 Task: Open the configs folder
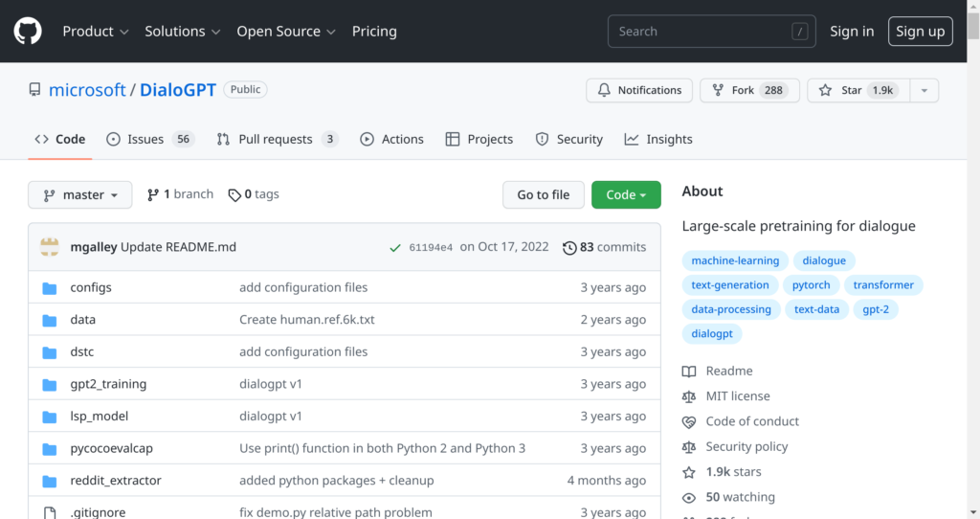pos(91,287)
